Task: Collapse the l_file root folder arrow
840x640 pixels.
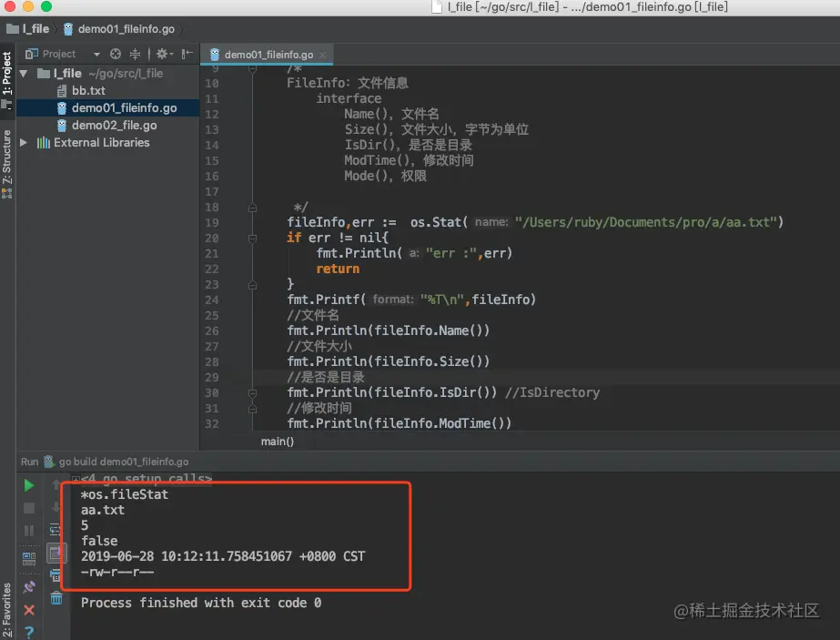Action: (x=24, y=74)
